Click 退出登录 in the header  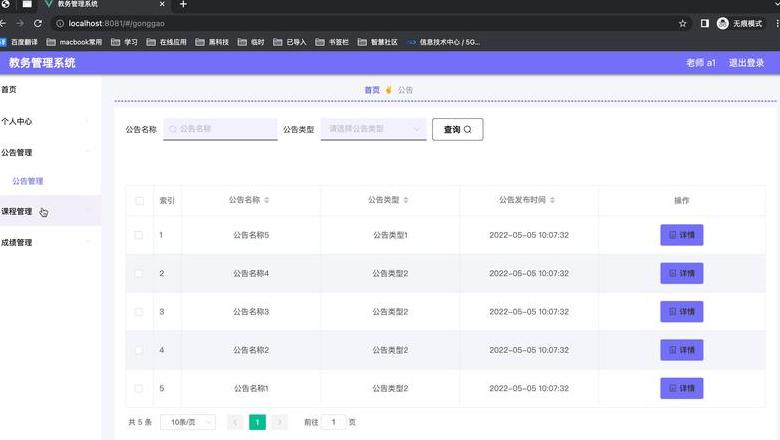(x=746, y=63)
